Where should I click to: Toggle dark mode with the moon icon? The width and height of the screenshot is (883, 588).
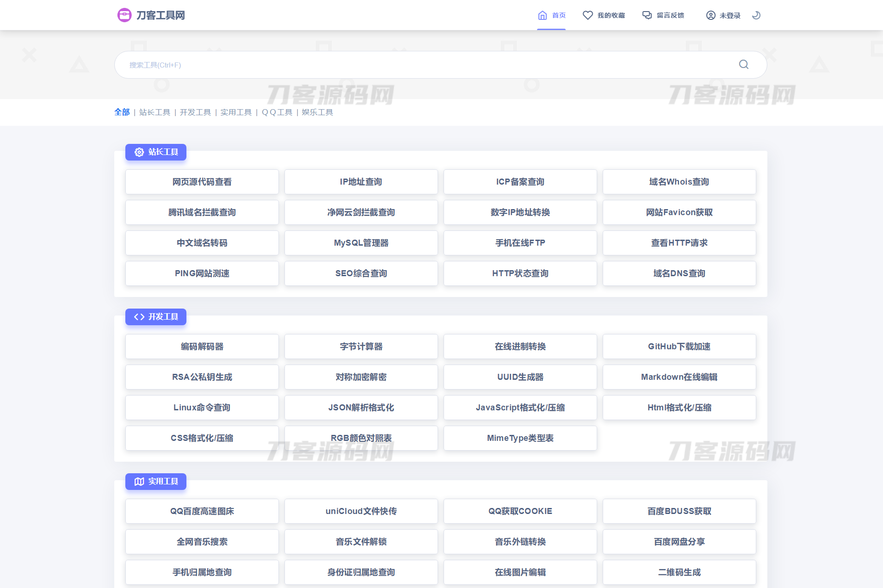point(756,15)
